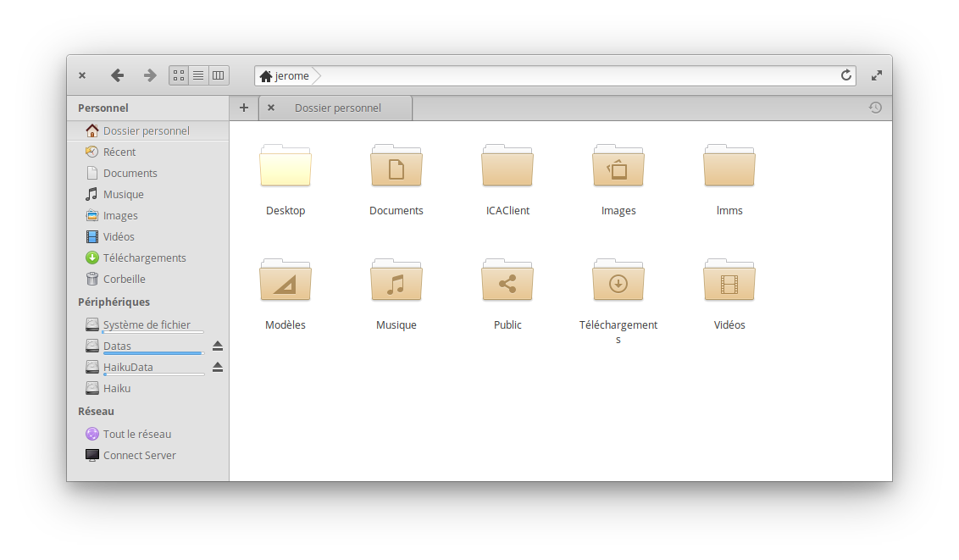Select the Modèles folder icon
959x560 pixels.
[x=285, y=280]
